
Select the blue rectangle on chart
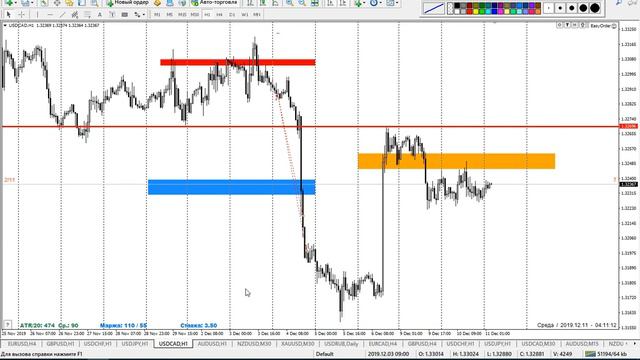pyautogui.click(x=231, y=187)
